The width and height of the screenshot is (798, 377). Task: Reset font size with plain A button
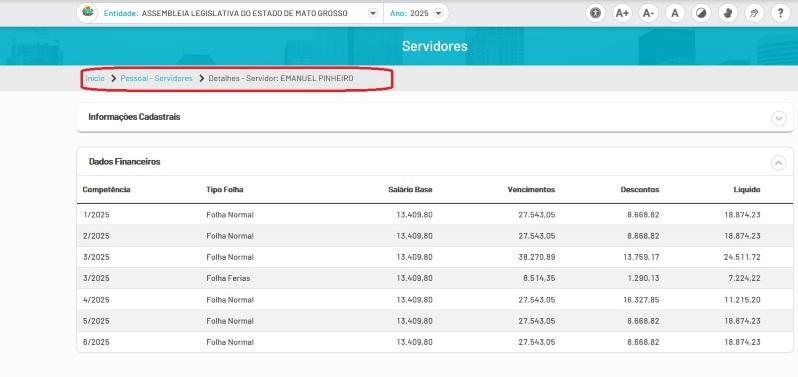tap(675, 13)
